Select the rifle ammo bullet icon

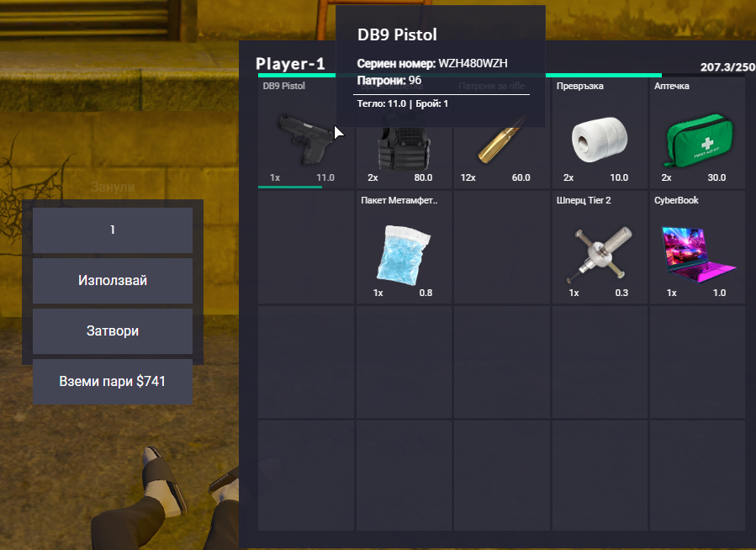[500, 142]
